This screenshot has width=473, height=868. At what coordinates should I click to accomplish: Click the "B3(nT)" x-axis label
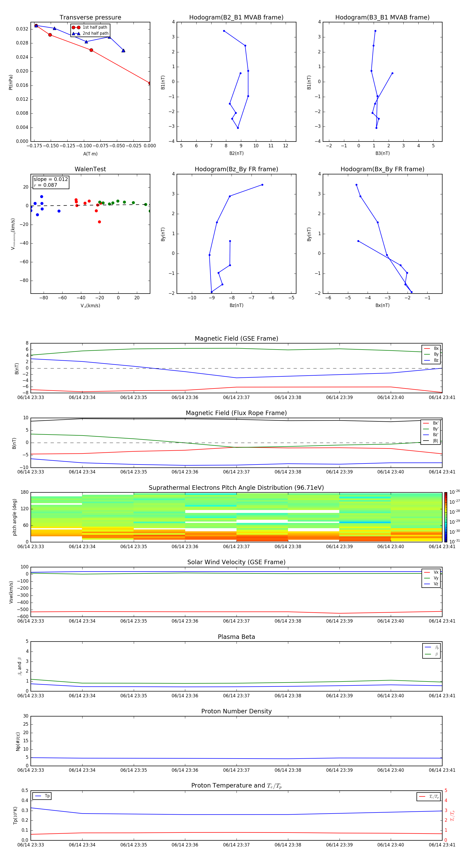pyautogui.click(x=382, y=153)
